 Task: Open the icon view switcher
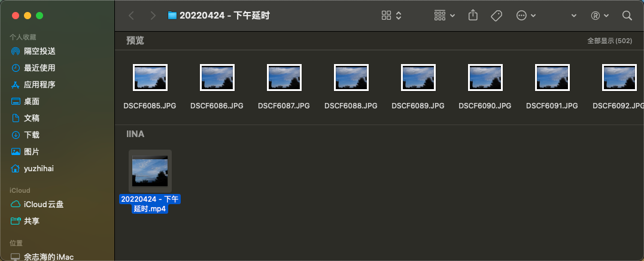391,16
